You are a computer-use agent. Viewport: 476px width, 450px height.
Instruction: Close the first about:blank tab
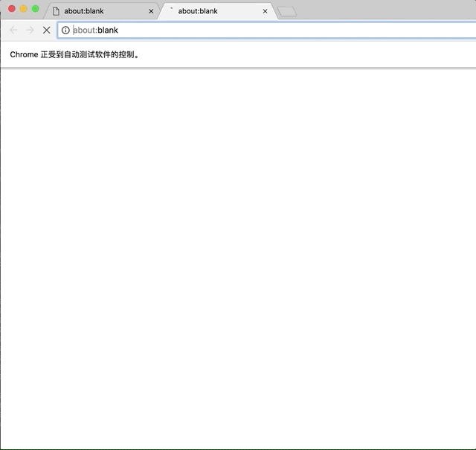(151, 11)
